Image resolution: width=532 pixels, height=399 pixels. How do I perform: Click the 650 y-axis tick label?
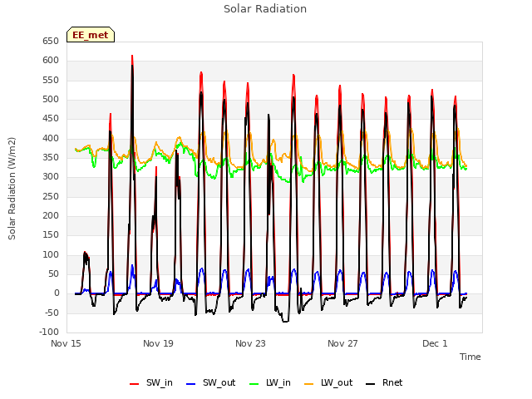pyautogui.click(x=51, y=41)
